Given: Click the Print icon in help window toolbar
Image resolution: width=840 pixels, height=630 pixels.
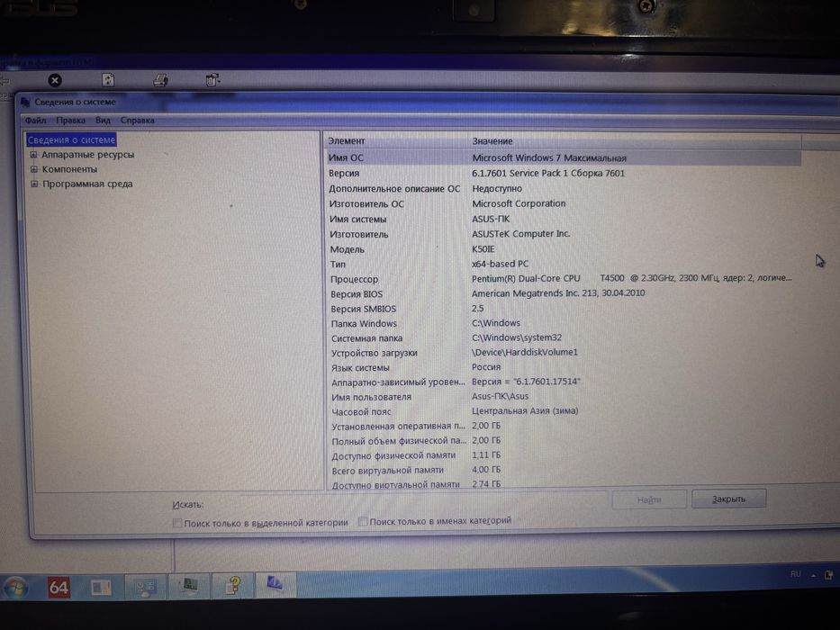Looking at the screenshot, I should [x=161, y=80].
